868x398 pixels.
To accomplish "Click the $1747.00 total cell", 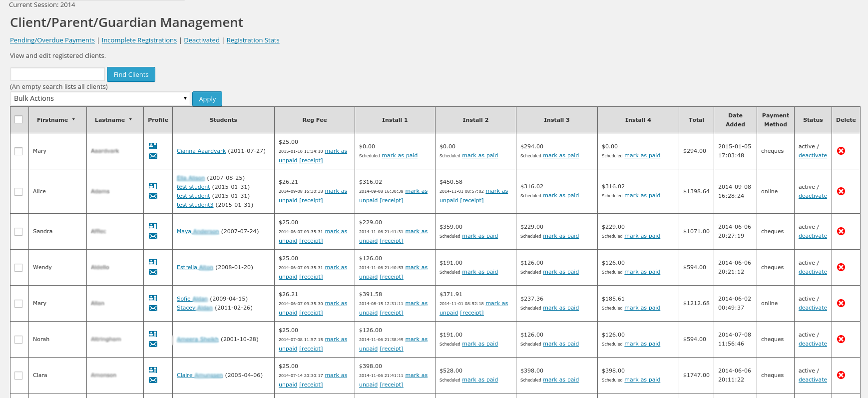I will click(x=696, y=375).
